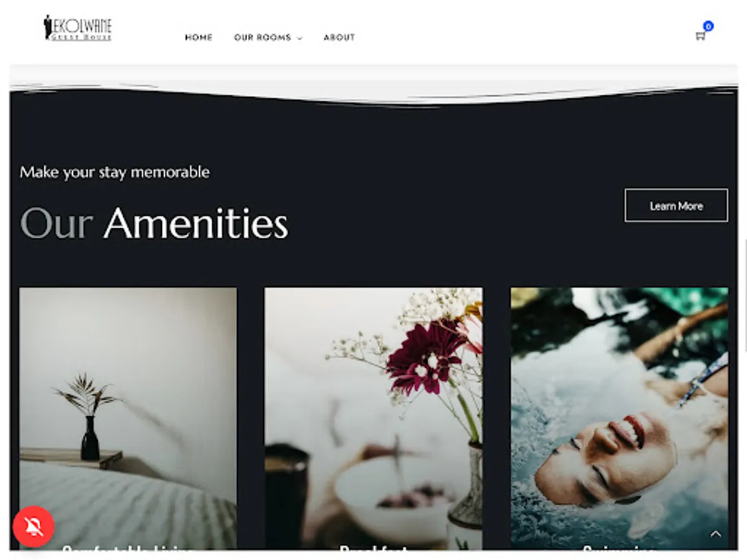Click the blue cart item count badge

pos(708,26)
